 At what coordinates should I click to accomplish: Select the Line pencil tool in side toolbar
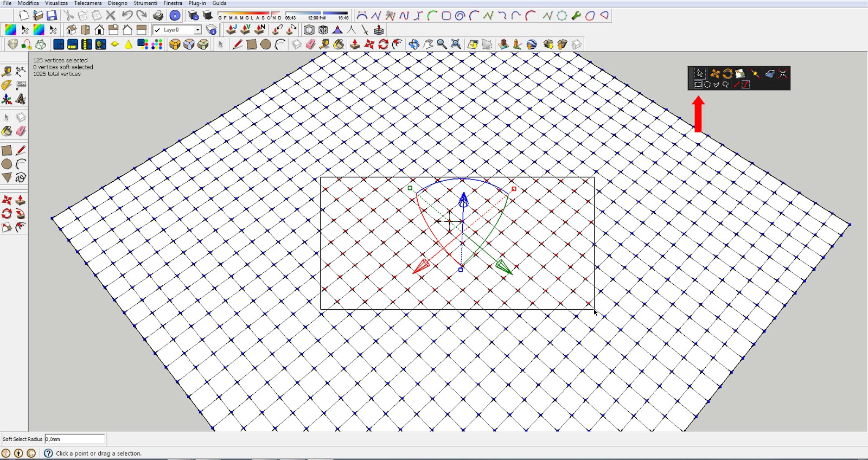point(21,150)
